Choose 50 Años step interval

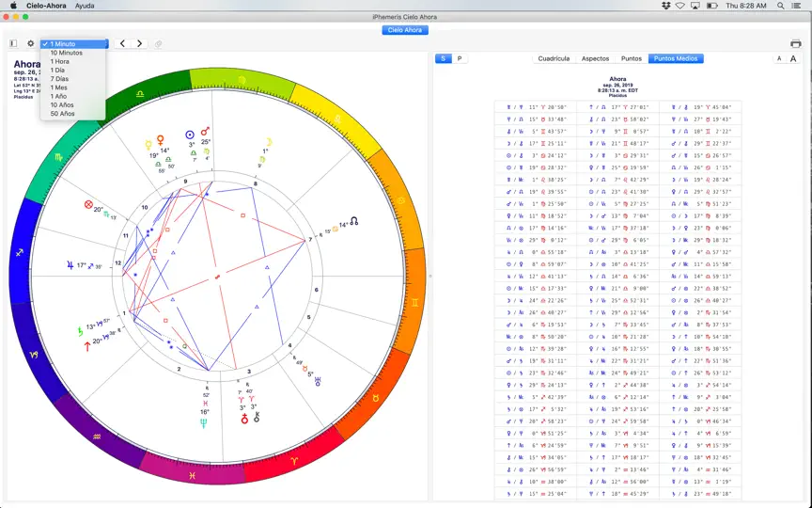[73, 114]
